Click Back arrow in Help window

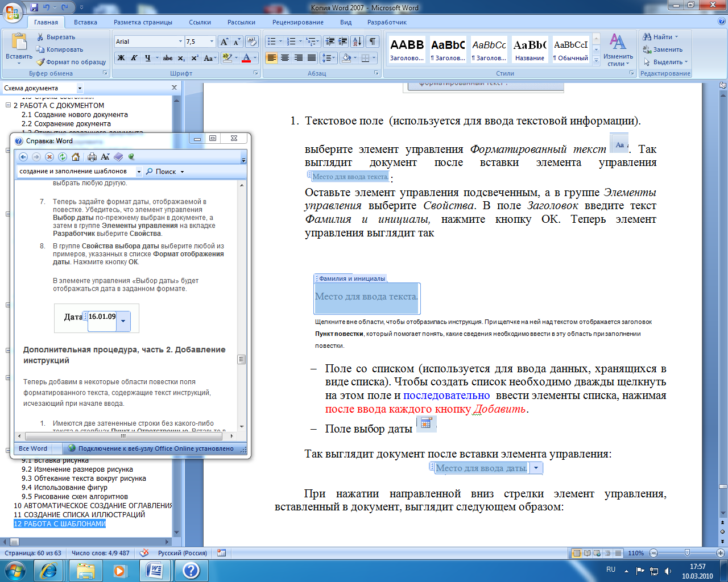[x=23, y=157]
